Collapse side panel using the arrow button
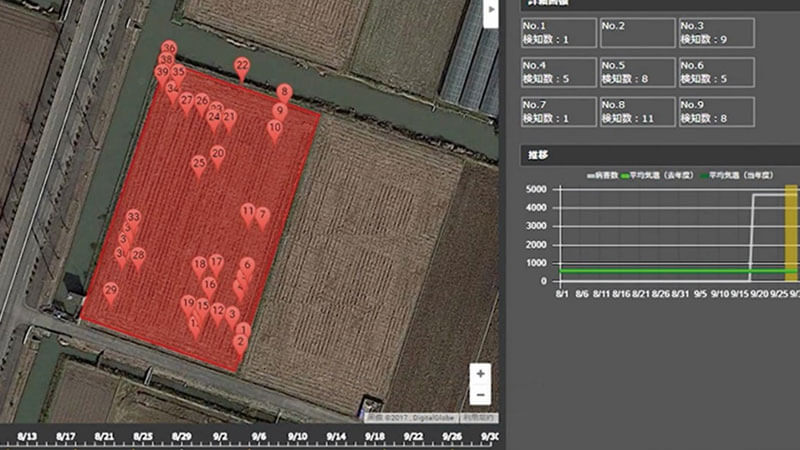The image size is (800, 450). click(490, 10)
